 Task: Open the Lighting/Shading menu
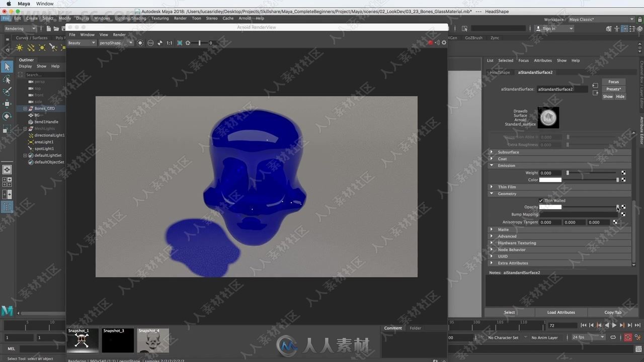130,18
